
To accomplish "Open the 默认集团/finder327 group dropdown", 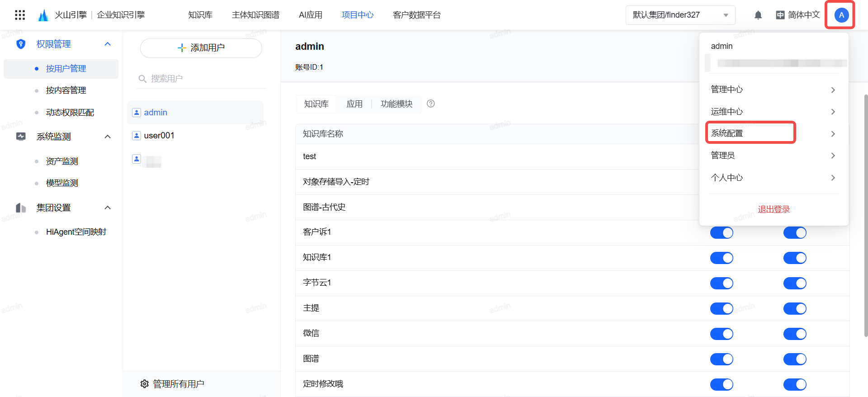I will (x=680, y=15).
